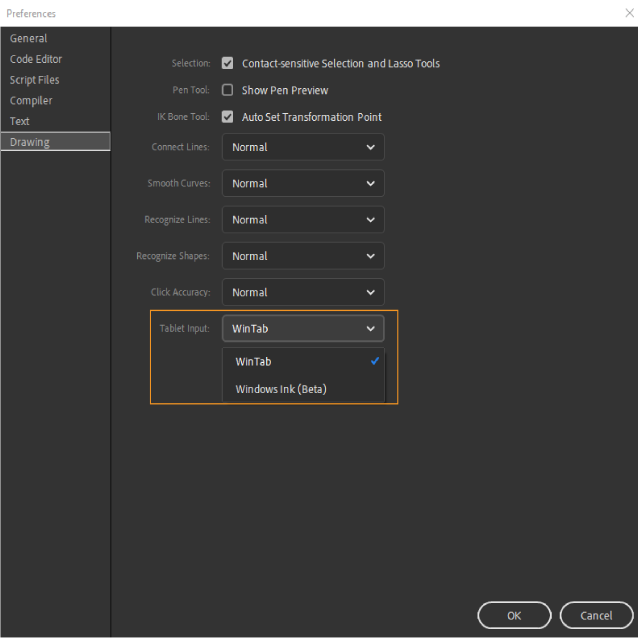Uncheck Contact-sensitive Selection and Lasso Tools

pos(227,63)
